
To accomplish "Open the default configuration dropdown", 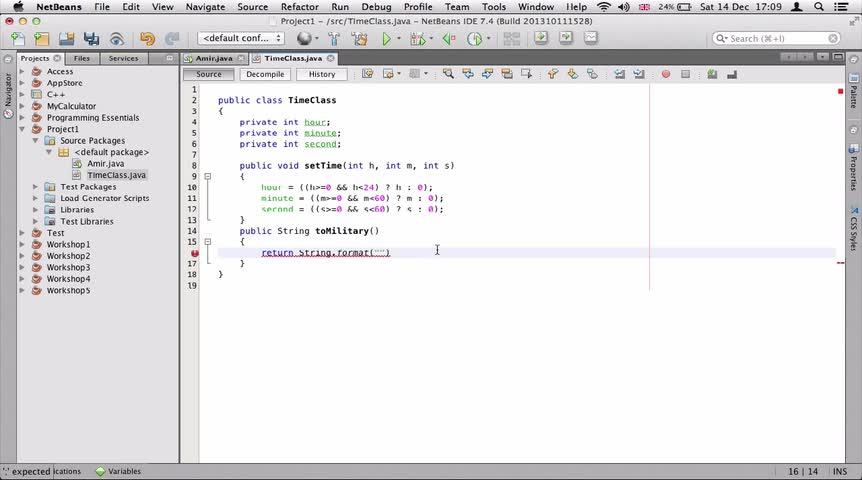I will coord(240,38).
